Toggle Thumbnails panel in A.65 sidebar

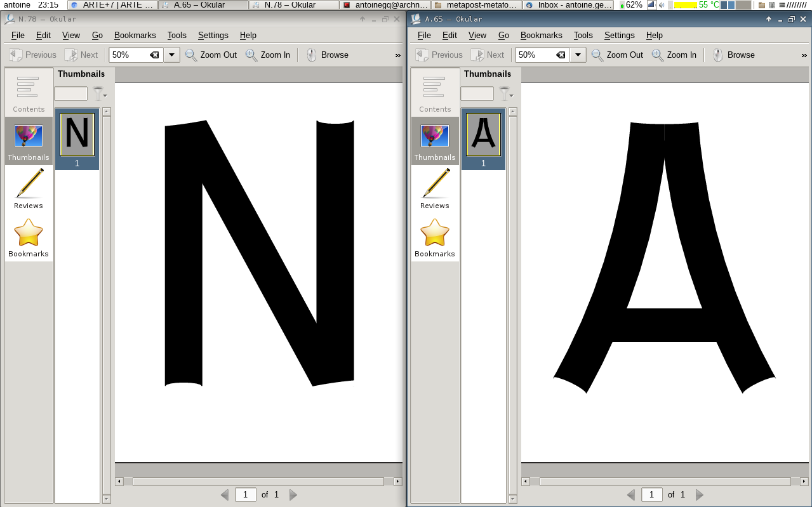tap(435, 141)
